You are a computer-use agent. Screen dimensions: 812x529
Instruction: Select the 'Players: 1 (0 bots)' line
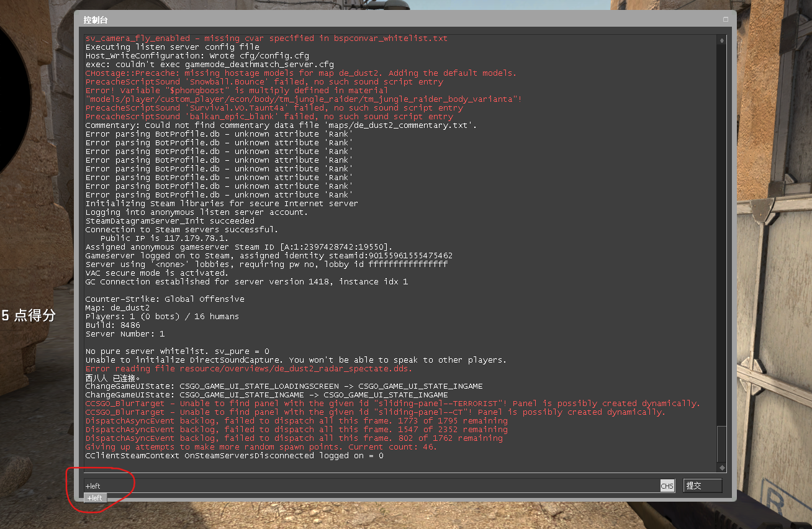162,317
